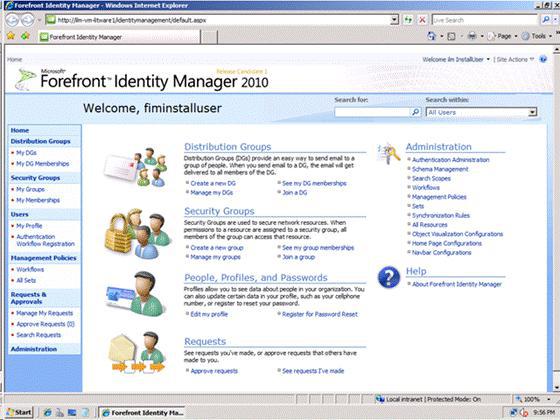This screenshot has height=420, width=560.
Task: Click the blue Help question mark icon
Action: click(x=389, y=277)
